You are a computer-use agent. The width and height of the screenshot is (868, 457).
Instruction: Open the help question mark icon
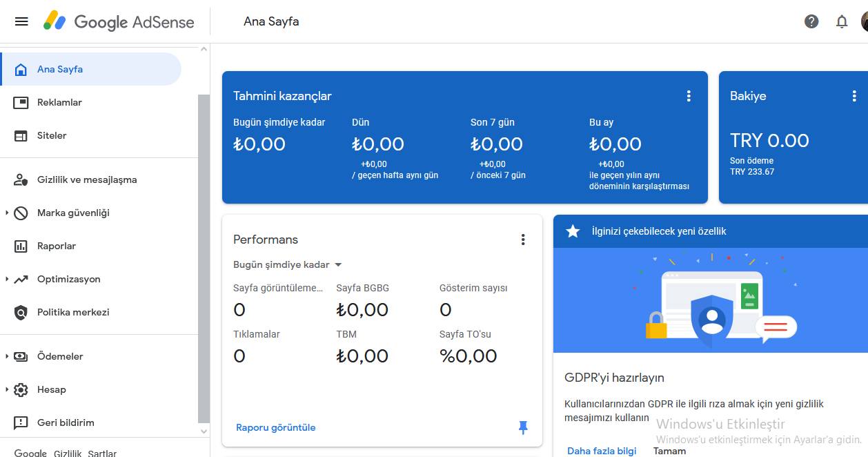pyautogui.click(x=811, y=21)
